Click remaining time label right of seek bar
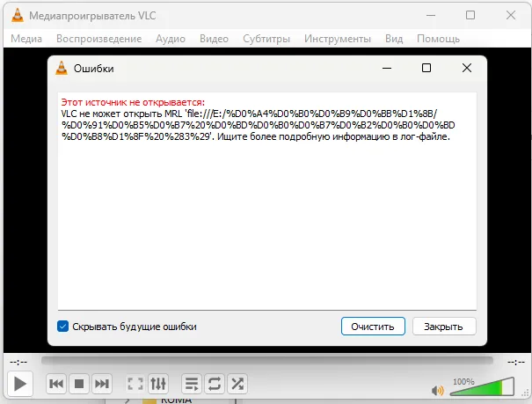This screenshot has width=532, height=404. click(x=516, y=363)
